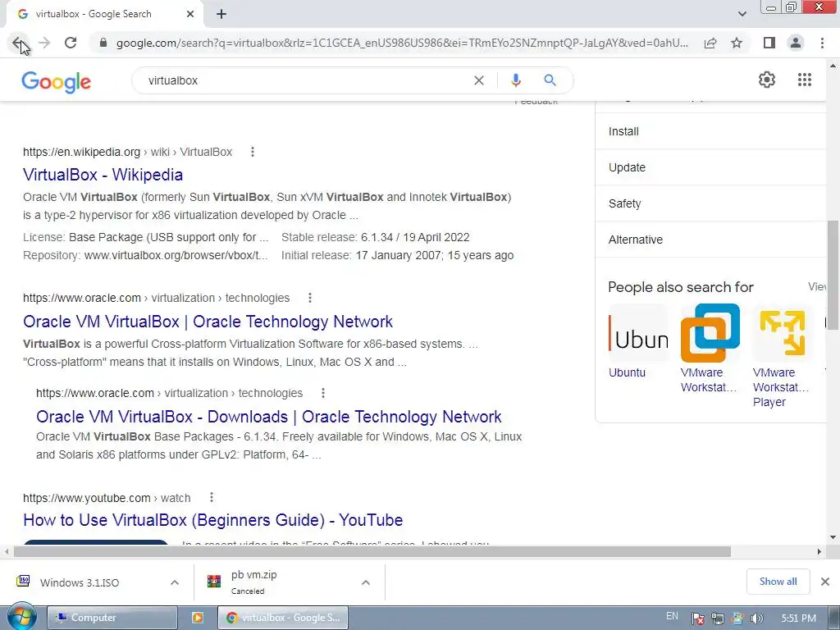
Task: Switch to the virtualbox Google Search tab
Action: tap(104, 14)
